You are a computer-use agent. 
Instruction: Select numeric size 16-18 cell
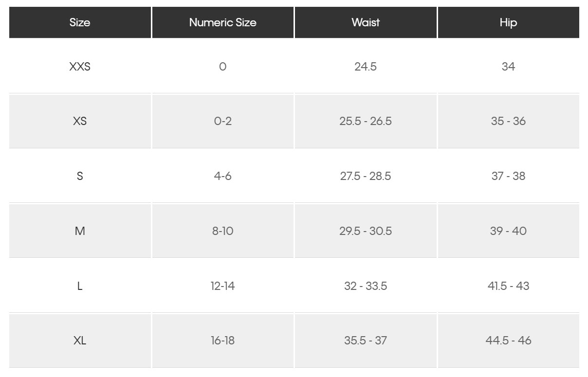coord(222,341)
